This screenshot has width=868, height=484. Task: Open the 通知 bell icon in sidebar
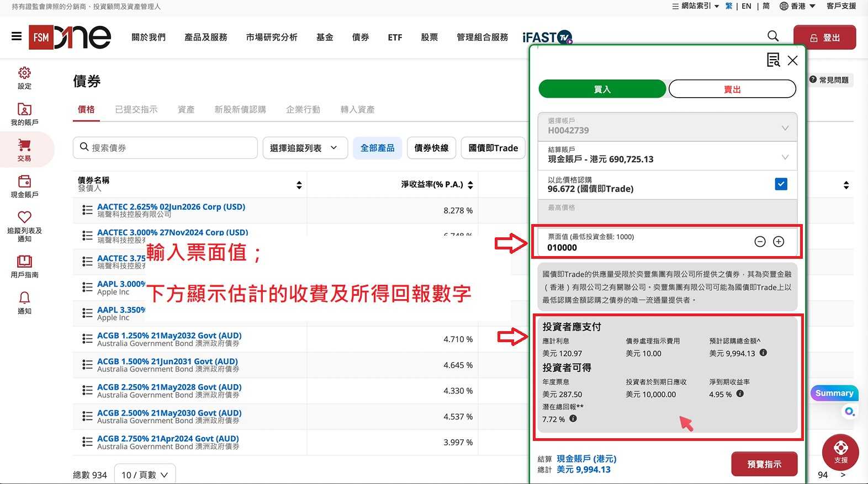(x=24, y=297)
